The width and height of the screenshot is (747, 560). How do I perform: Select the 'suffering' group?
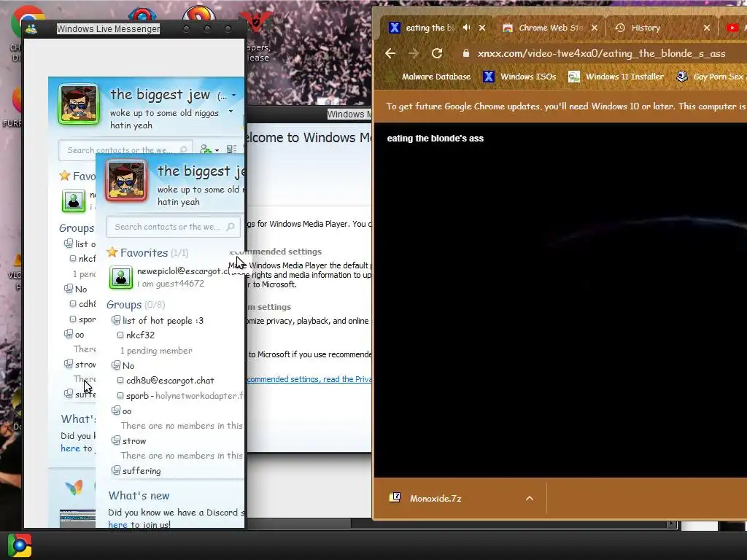click(x=142, y=471)
